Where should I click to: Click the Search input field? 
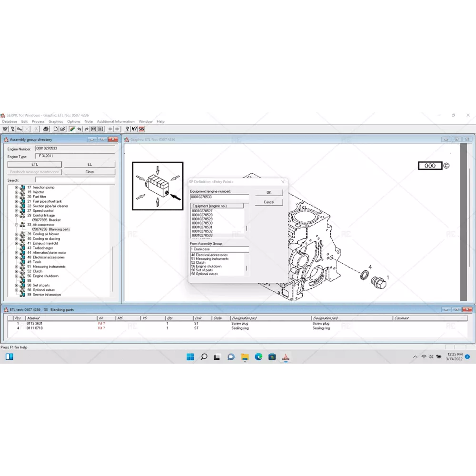tap(75, 180)
